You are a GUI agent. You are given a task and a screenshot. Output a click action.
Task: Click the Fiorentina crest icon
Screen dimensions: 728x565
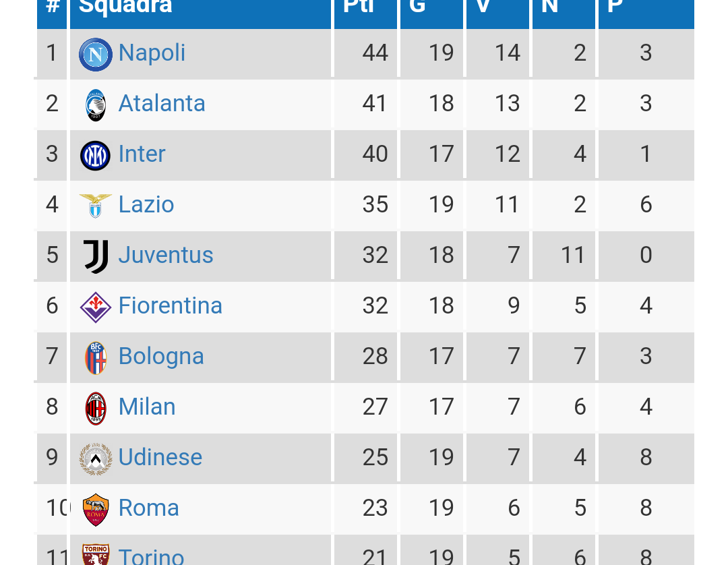pos(96,307)
